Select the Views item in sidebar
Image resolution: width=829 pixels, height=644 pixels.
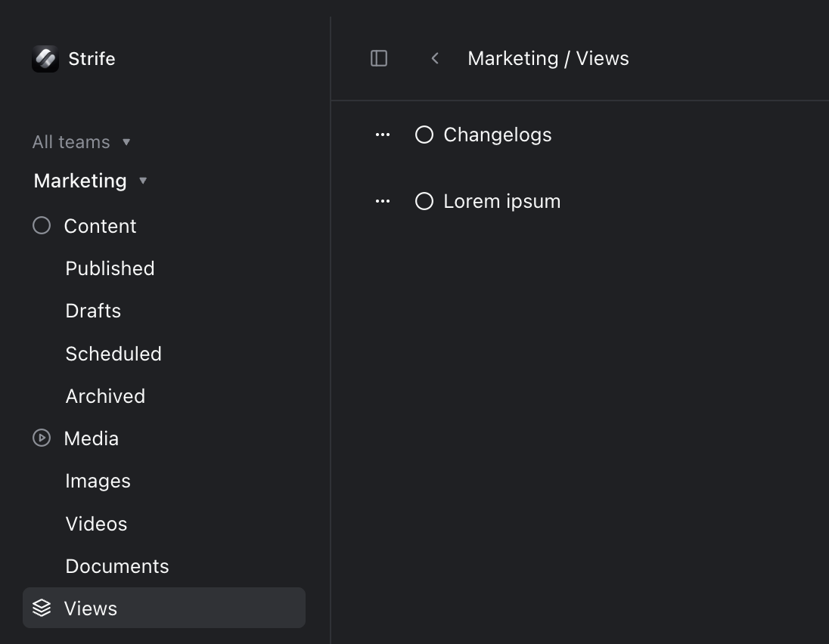164,608
